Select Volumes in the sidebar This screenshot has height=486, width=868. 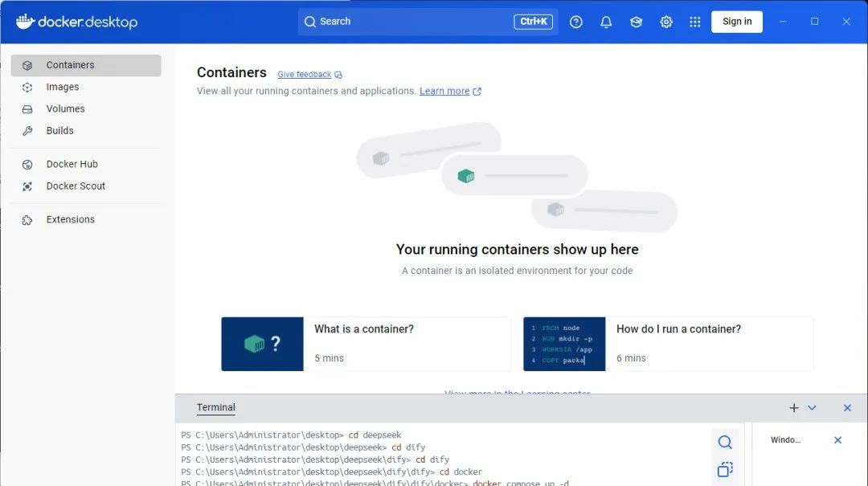tap(86, 109)
